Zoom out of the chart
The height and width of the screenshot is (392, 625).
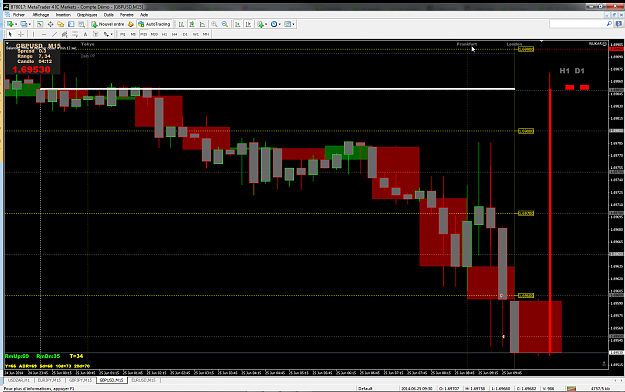(225, 24)
